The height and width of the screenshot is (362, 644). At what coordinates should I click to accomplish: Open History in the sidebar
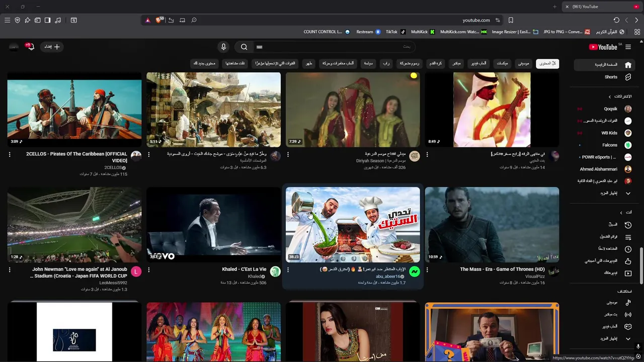point(603,225)
